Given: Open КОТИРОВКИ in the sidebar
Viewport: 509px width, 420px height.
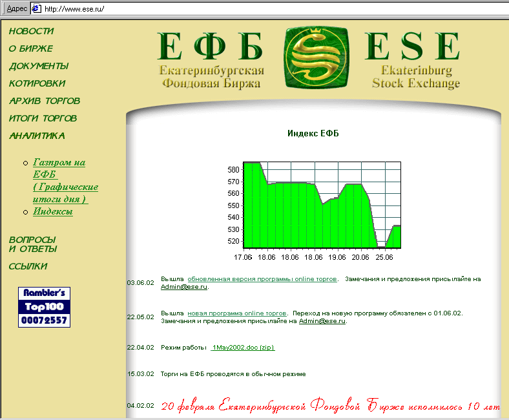Looking at the screenshot, I should (x=37, y=83).
